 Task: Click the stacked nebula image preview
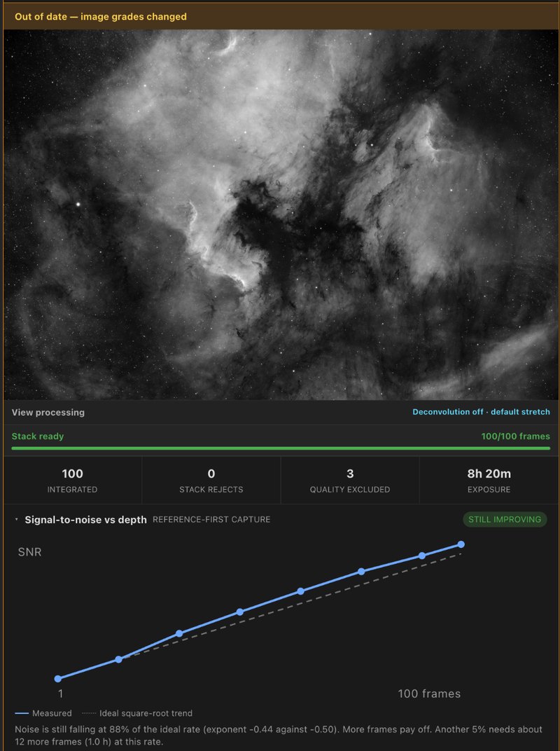coord(281,214)
